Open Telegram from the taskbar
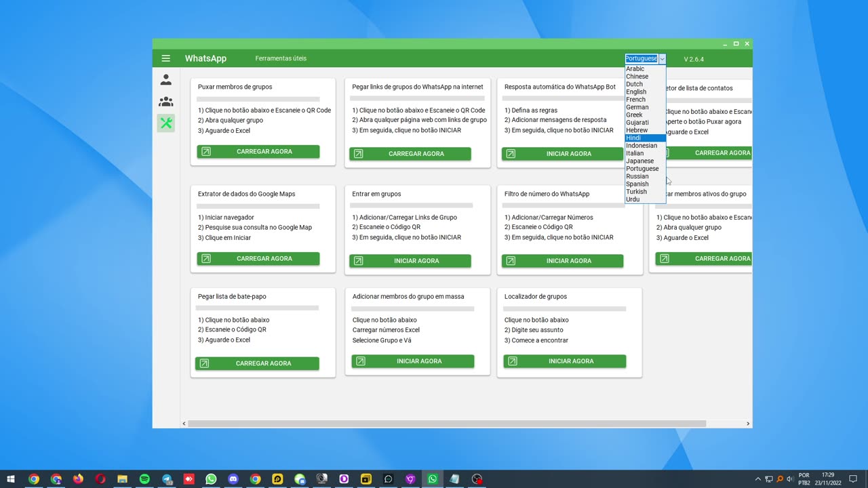Image resolution: width=868 pixels, height=488 pixels. (167, 479)
